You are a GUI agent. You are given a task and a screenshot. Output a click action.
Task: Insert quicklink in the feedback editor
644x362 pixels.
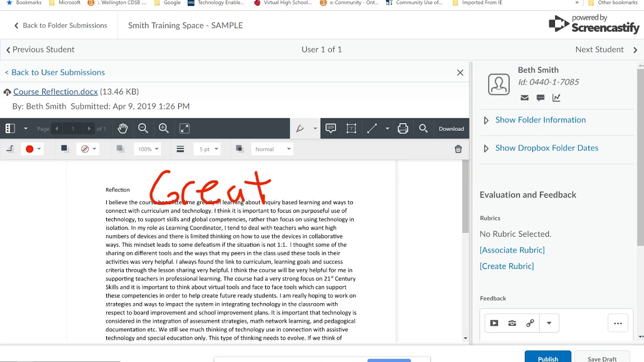coord(530,323)
